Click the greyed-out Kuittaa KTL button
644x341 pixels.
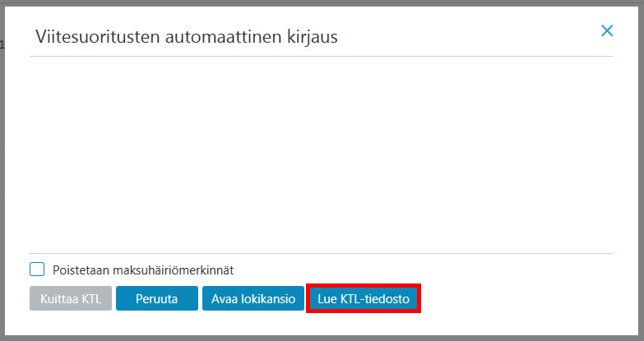click(71, 298)
